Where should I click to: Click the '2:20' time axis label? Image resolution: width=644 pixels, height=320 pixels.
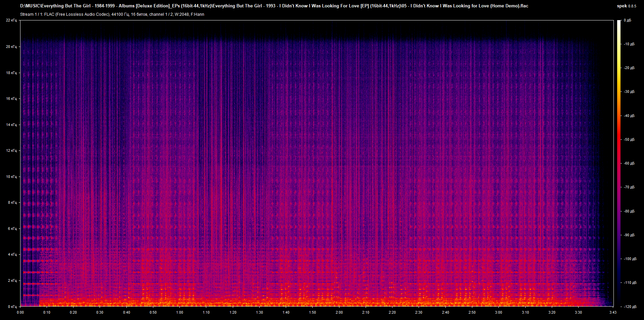pos(392,312)
